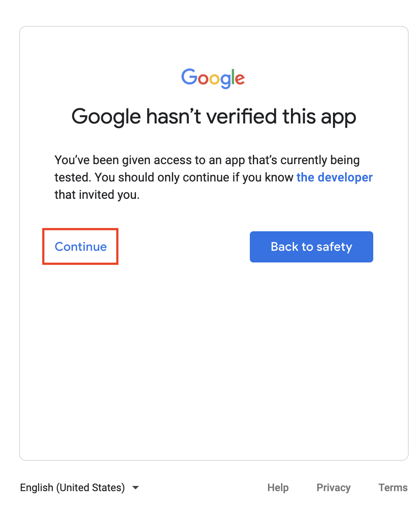Screen dimensions: 420x505
Task: Click the blue Back to safety button
Action: click(x=311, y=246)
